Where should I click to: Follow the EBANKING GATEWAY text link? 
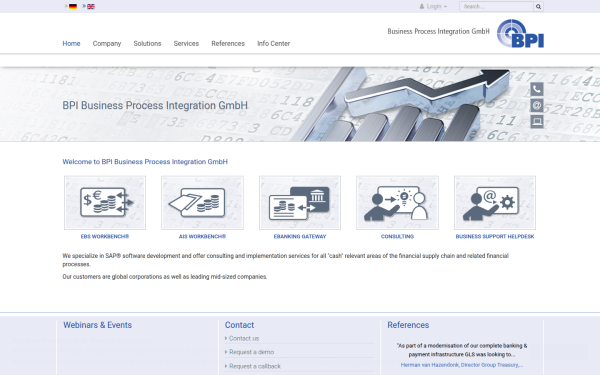[x=300, y=236]
